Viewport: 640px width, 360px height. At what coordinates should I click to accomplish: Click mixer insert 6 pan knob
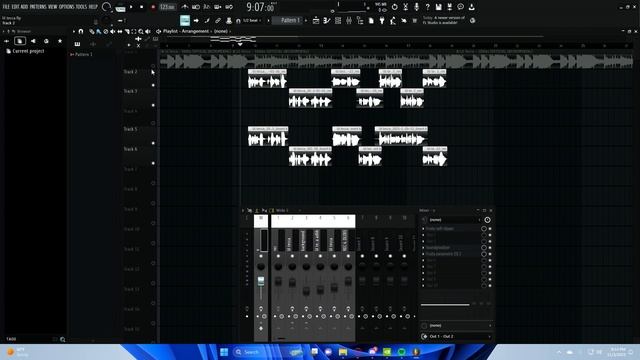coord(348,267)
